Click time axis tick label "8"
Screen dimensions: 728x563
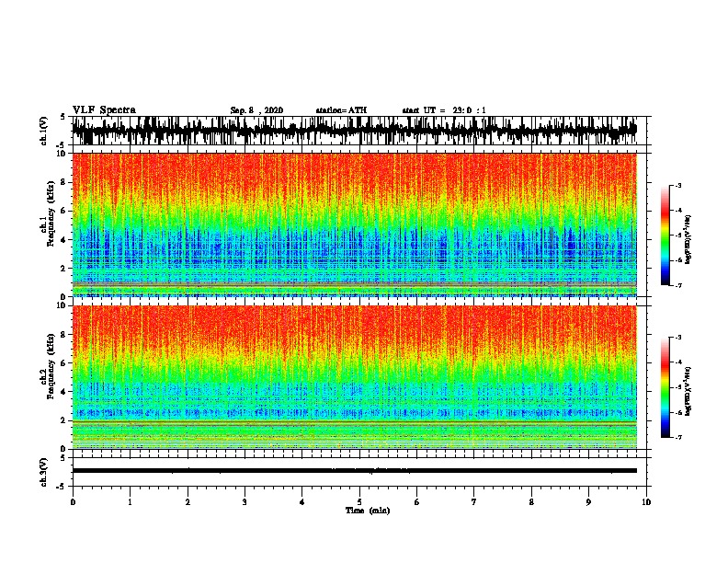(531, 502)
